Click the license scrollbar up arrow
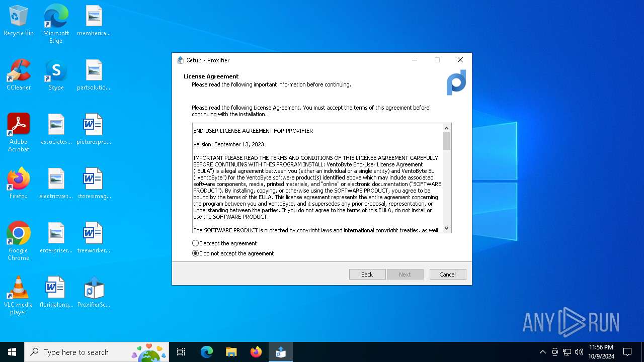Image resolution: width=644 pixels, height=362 pixels. (x=446, y=128)
